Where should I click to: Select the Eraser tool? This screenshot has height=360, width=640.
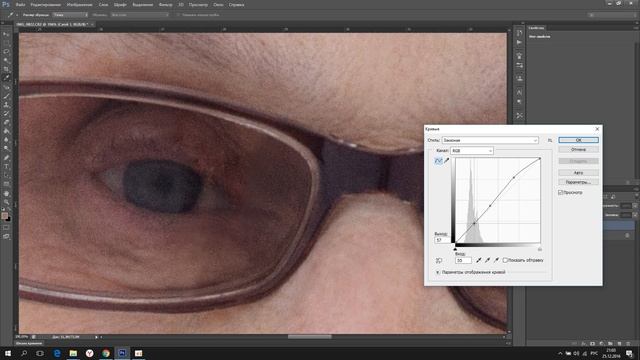tap(6, 122)
